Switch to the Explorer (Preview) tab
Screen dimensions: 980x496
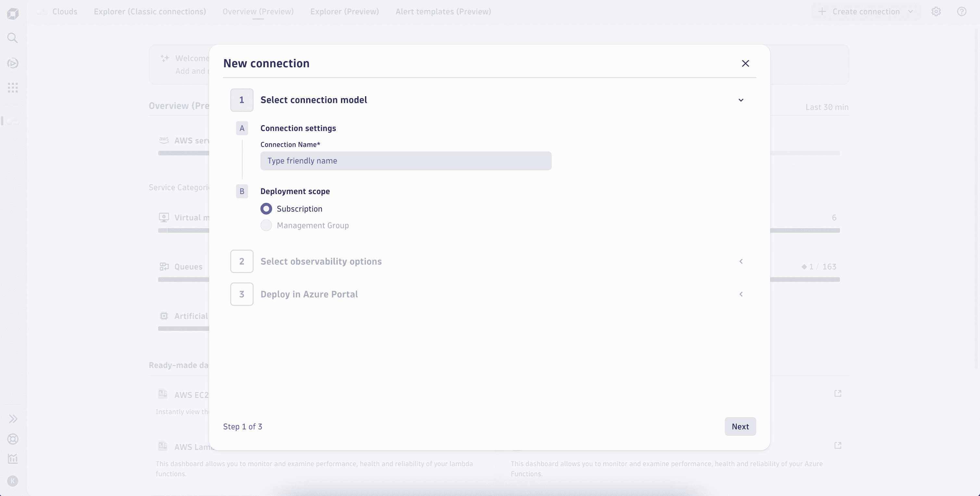tap(344, 11)
